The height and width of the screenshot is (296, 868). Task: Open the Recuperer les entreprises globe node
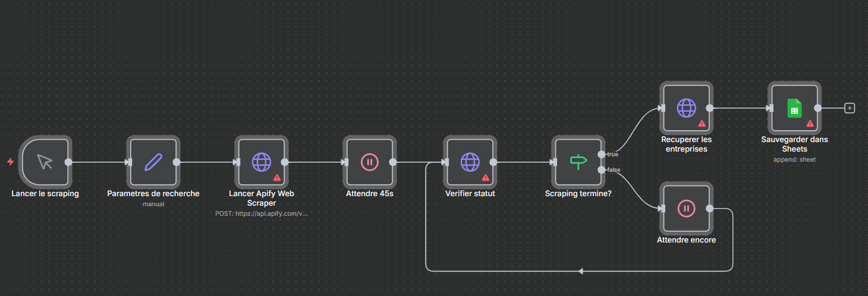pos(686,108)
